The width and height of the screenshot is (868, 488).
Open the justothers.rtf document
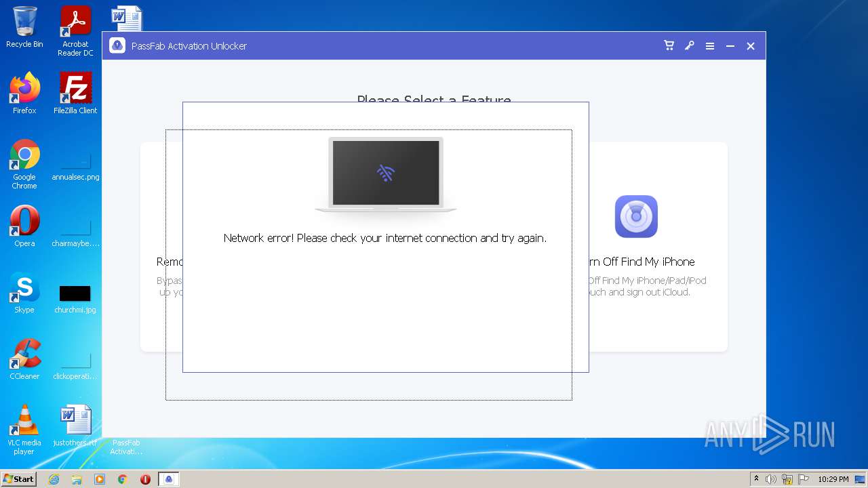(75, 426)
